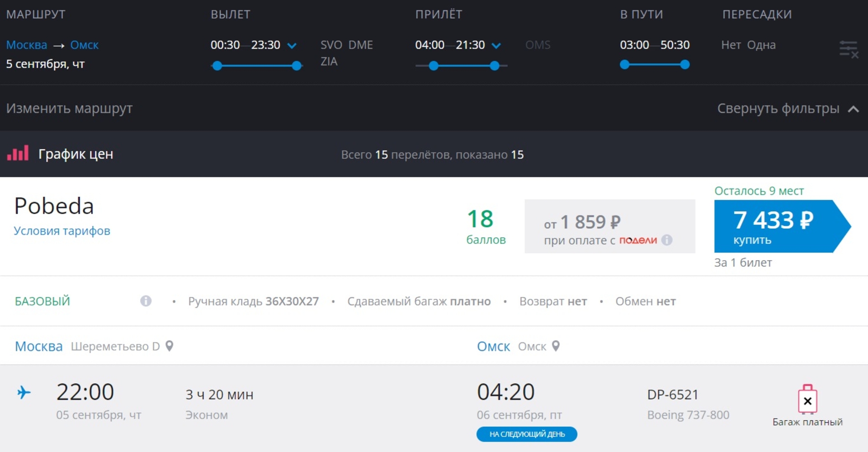Toggle the SVO departure airport filter
This screenshot has width=868, height=452.
(x=331, y=45)
